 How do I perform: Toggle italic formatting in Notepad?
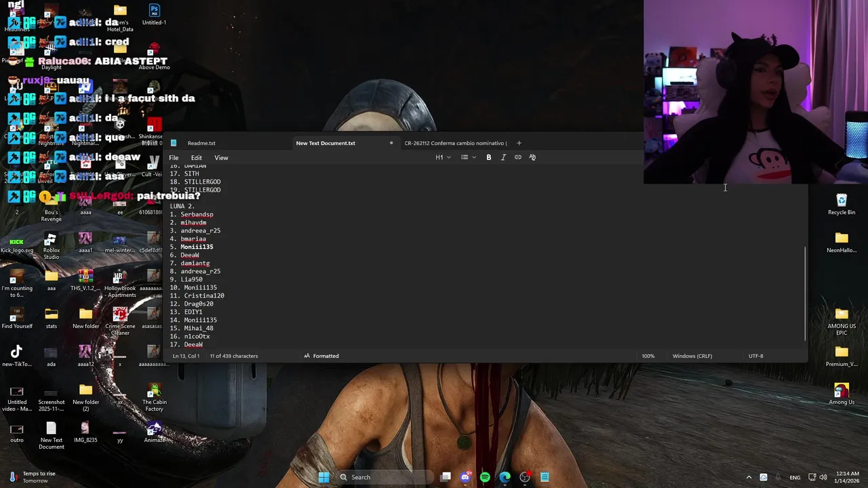(503, 157)
